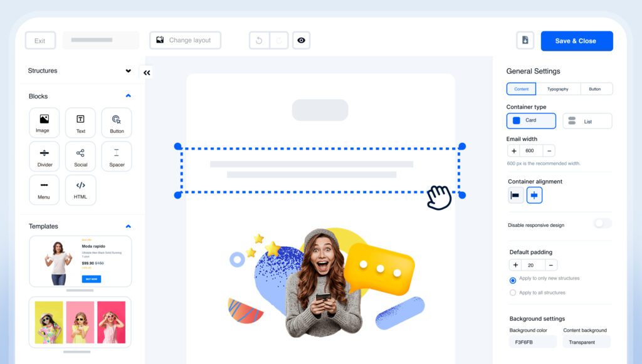Select Apply to only new structures
This screenshot has width=642, height=364.
(513, 280)
